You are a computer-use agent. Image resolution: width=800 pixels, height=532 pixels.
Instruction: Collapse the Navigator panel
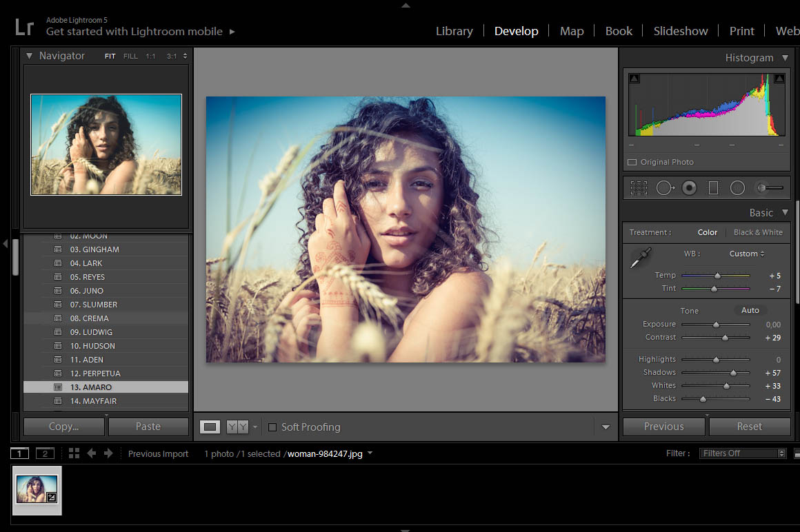click(x=30, y=56)
